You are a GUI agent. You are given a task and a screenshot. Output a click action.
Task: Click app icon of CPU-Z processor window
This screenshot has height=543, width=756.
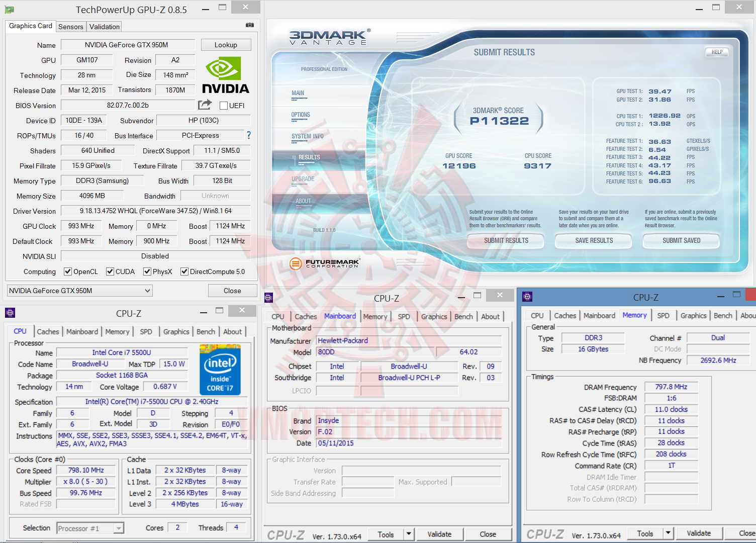tap(10, 313)
